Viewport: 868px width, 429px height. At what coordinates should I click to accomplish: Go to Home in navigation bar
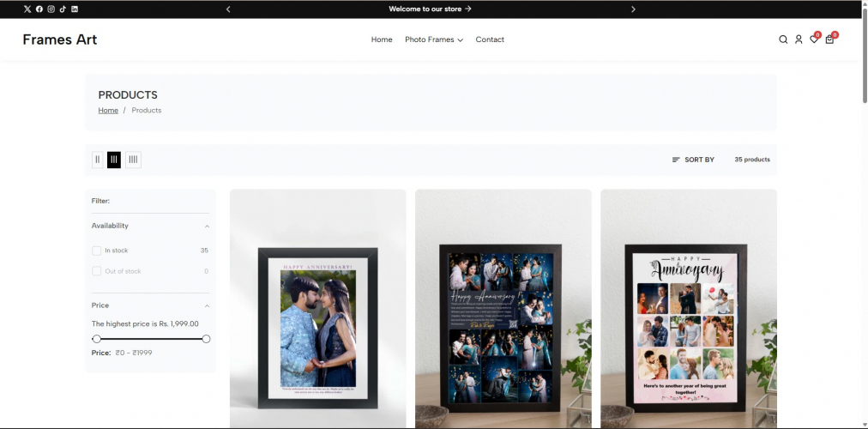tap(382, 39)
